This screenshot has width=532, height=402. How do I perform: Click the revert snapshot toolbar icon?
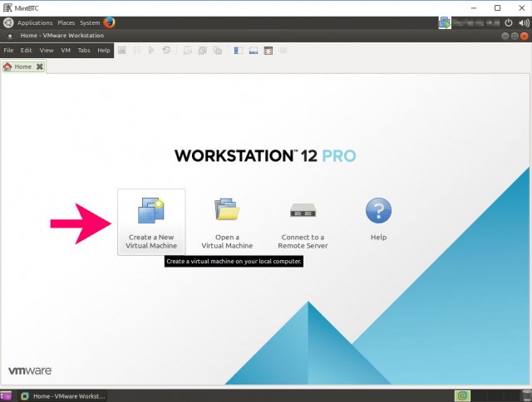click(x=203, y=51)
